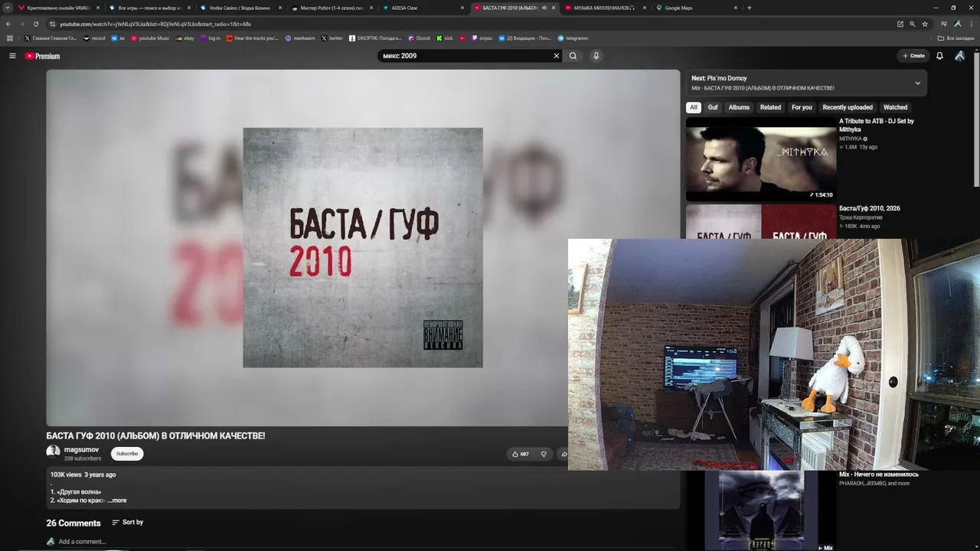Open the comments Sort by menu

coord(127,523)
